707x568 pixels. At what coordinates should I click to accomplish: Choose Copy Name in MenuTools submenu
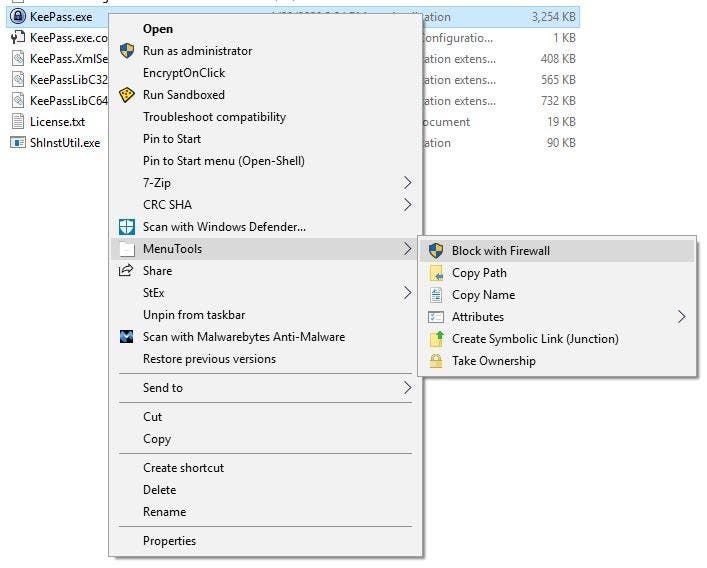[x=557, y=295]
